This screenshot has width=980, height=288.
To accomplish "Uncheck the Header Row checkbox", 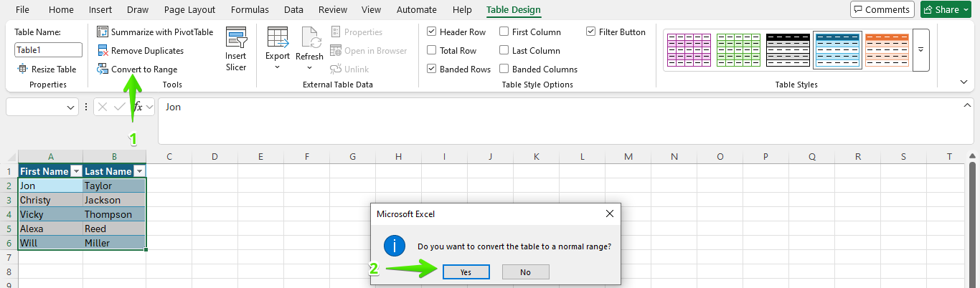I will [x=432, y=32].
